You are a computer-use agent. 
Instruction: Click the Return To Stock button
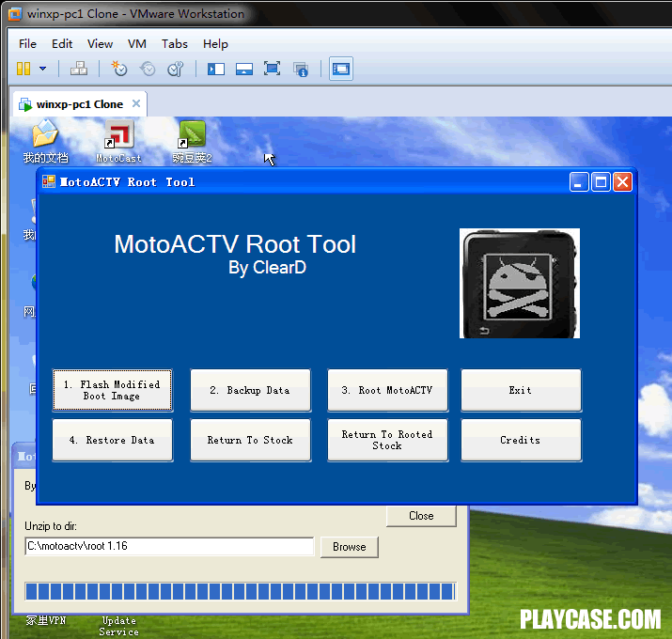[x=251, y=440]
